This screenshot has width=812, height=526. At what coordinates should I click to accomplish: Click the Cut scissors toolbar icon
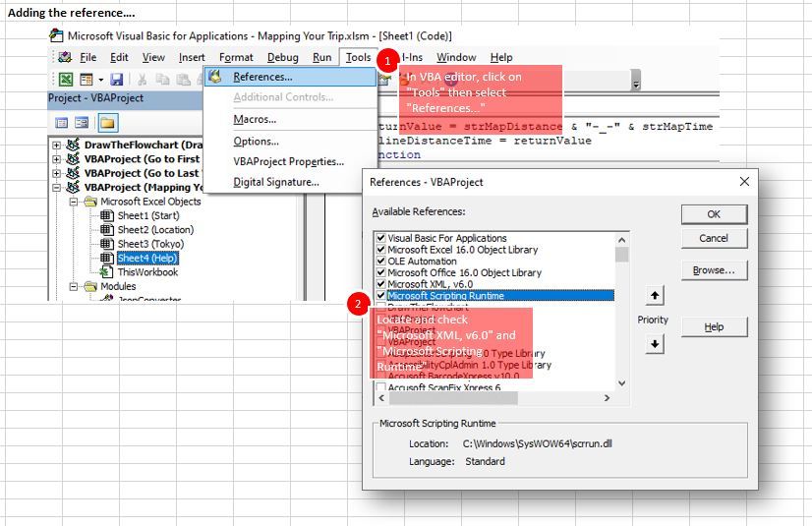tap(142, 80)
